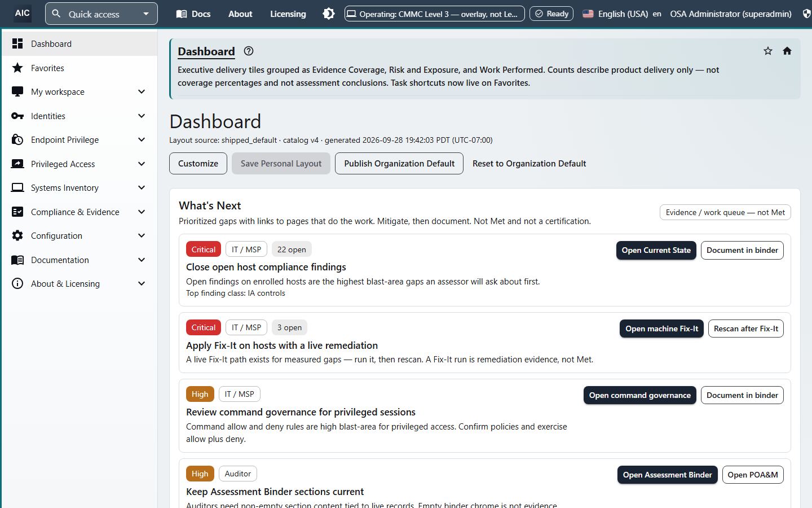The width and height of the screenshot is (812, 508).
Task: Open the Quick access dropdown arrow
Action: coord(146,14)
